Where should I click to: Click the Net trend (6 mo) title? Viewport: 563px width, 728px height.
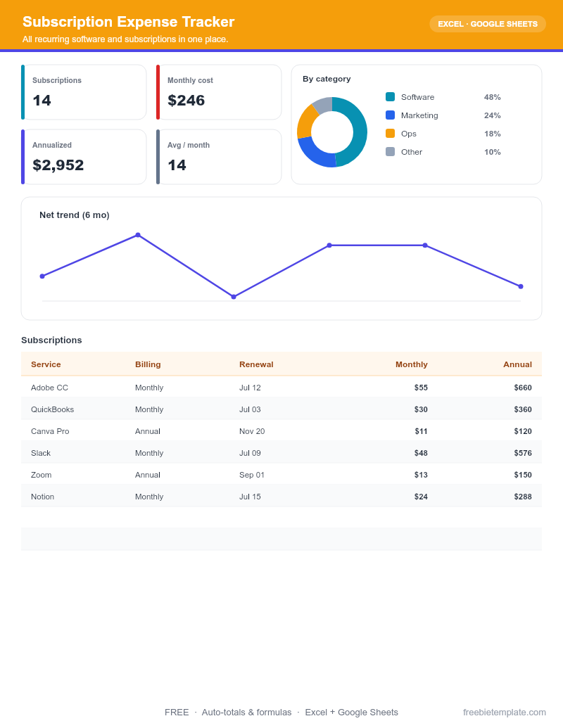(x=75, y=215)
